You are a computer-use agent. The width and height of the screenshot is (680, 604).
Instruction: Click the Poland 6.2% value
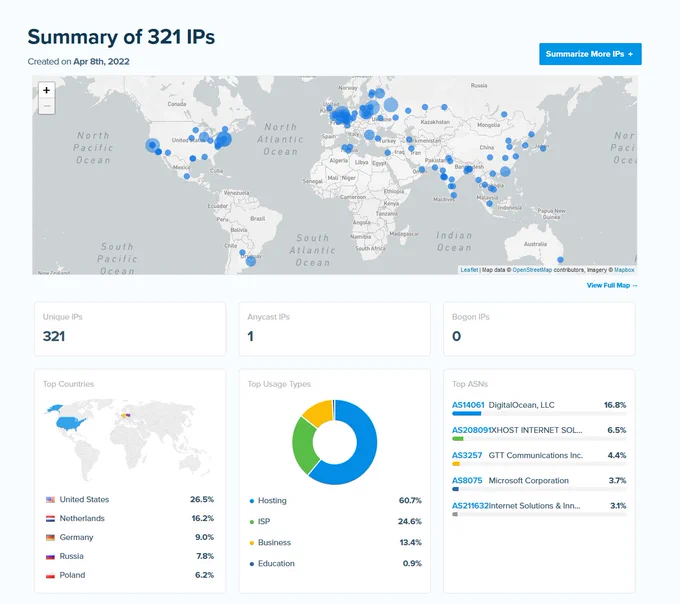(x=204, y=575)
